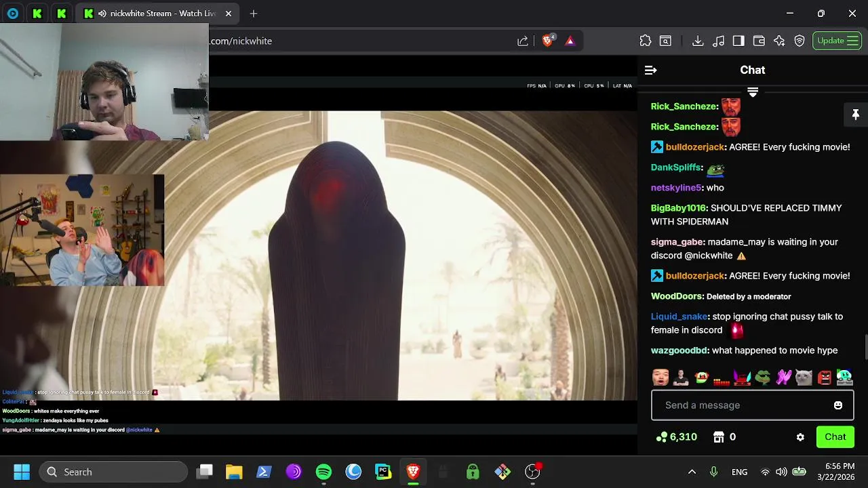Click the Update menu button

[x=837, y=41]
